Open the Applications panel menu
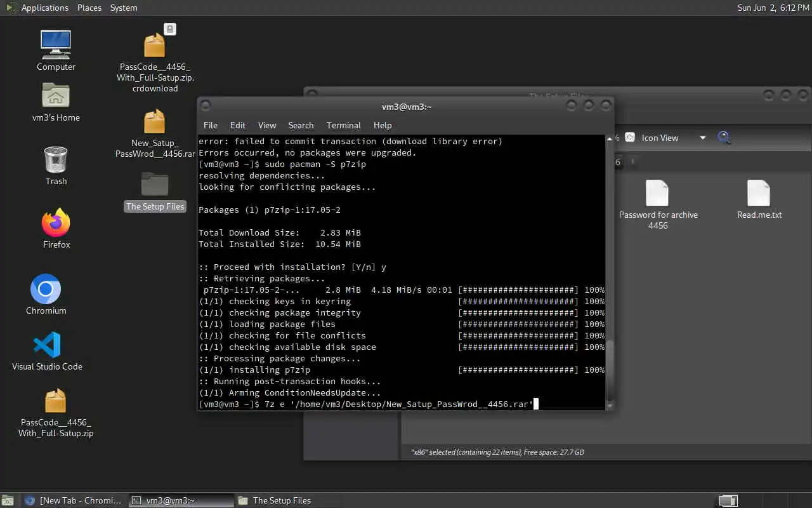The width and height of the screenshot is (812, 508). (x=44, y=8)
